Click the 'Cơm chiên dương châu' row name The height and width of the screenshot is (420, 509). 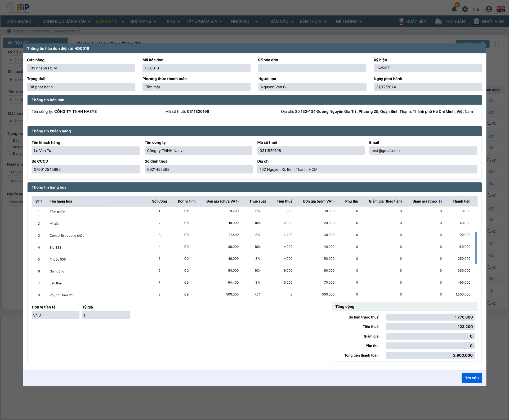[67, 235]
